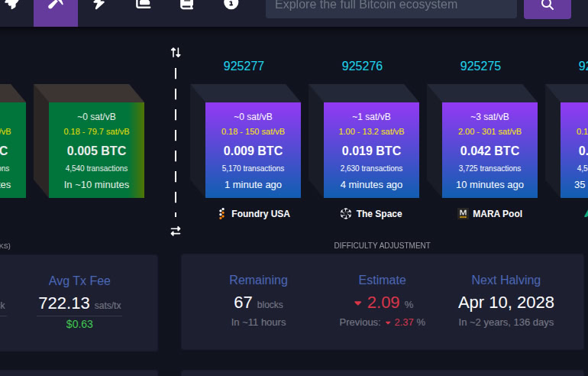Select the green '$0.63' fee value
588x376 pixels.
click(79, 324)
